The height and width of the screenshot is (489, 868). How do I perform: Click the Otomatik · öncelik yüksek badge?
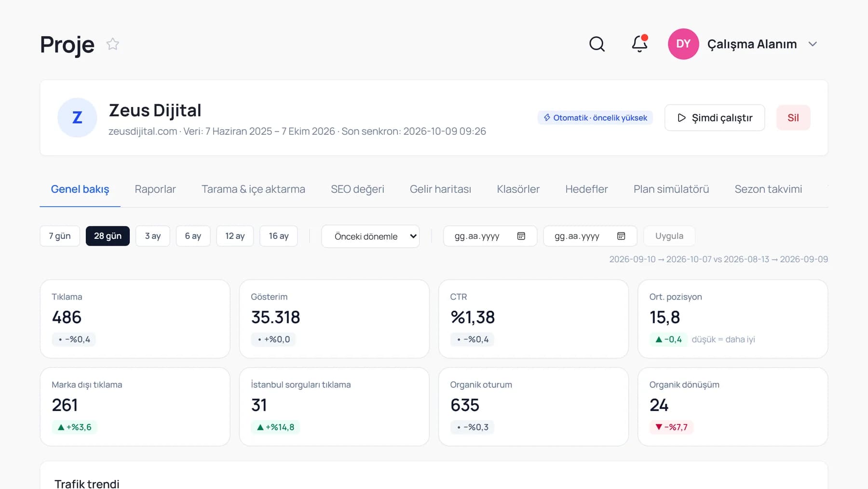click(x=595, y=118)
